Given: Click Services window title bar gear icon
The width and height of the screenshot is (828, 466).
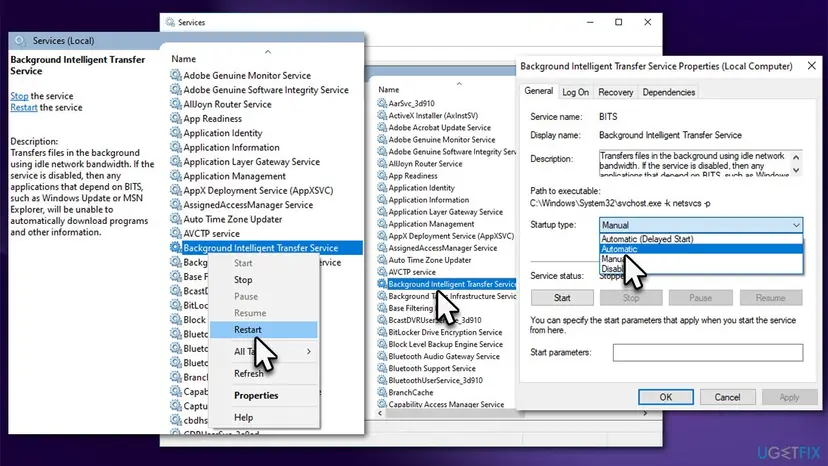Looking at the screenshot, I should [x=170, y=22].
